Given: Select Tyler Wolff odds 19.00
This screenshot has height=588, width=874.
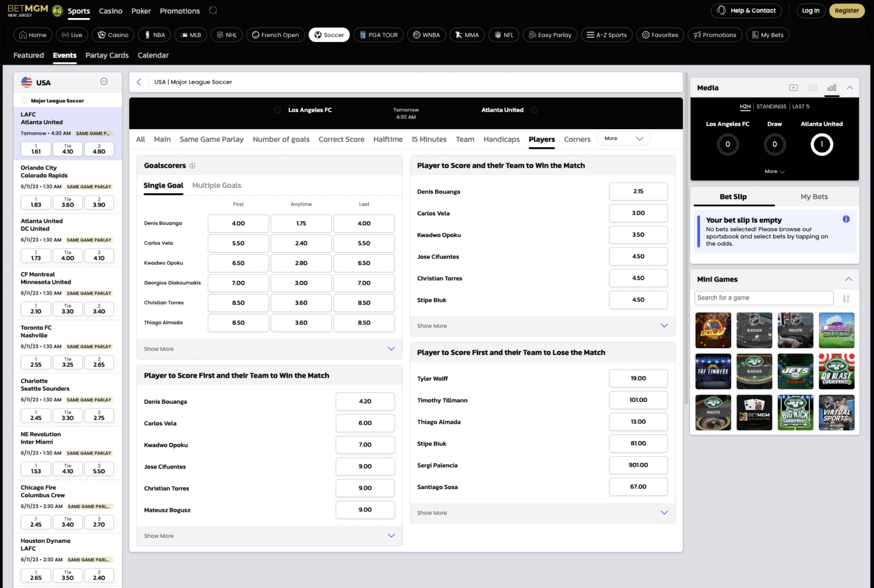Looking at the screenshot, I should 638,378.
